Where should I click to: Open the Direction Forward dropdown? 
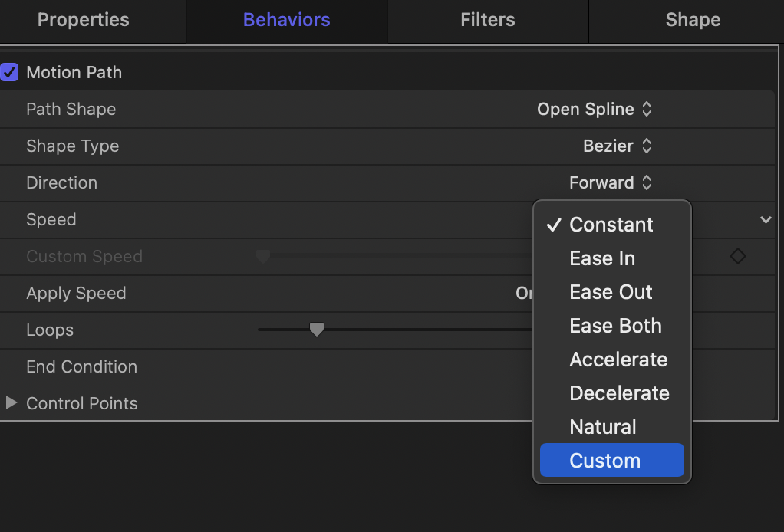[610, 182]
